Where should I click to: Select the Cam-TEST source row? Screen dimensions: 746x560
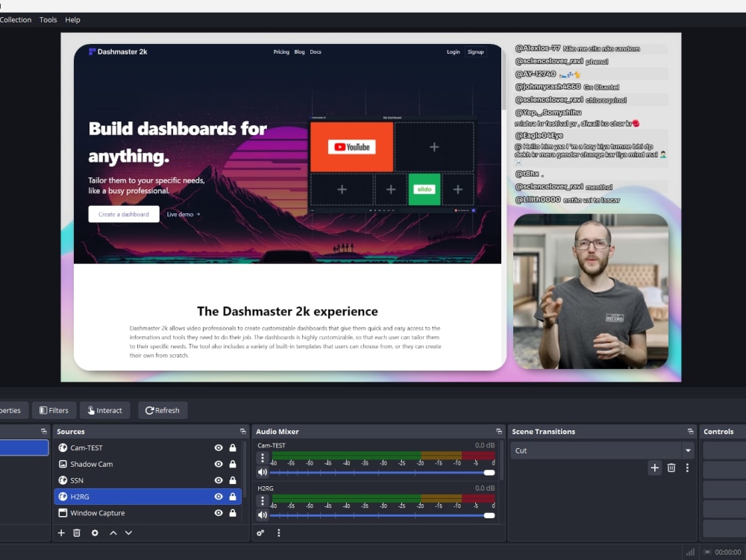[x=148, y=448]
